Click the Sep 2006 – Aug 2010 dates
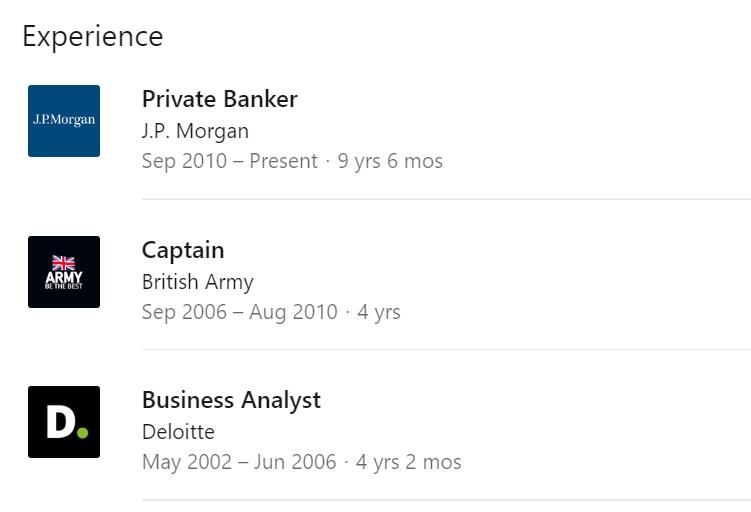 pos(239,312)
